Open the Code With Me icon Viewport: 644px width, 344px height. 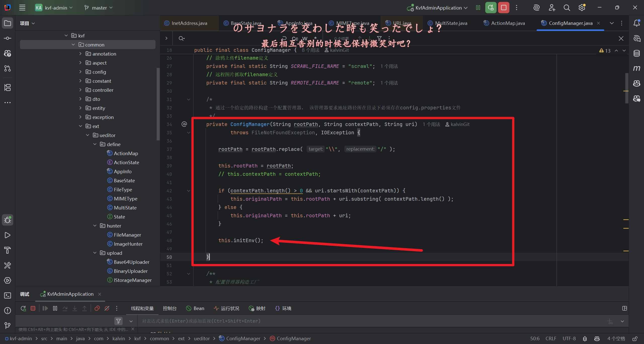(x=552, y=8)
